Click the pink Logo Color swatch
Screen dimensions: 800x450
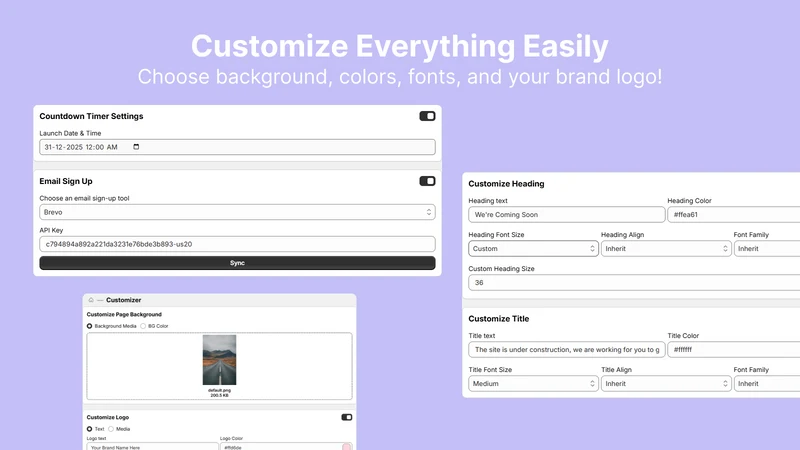click(346, 447)
